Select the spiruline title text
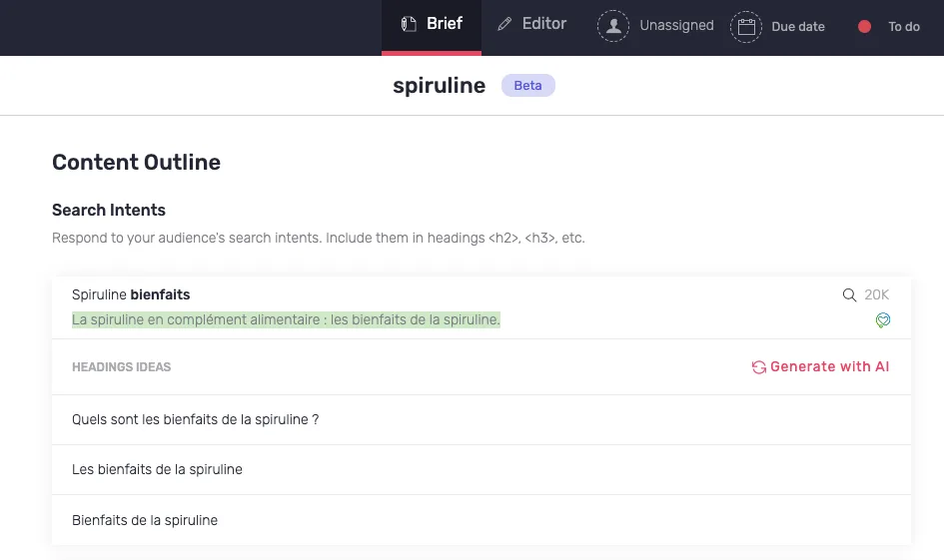The width and height of the screenshot is (944, 560). click(439, 86)
